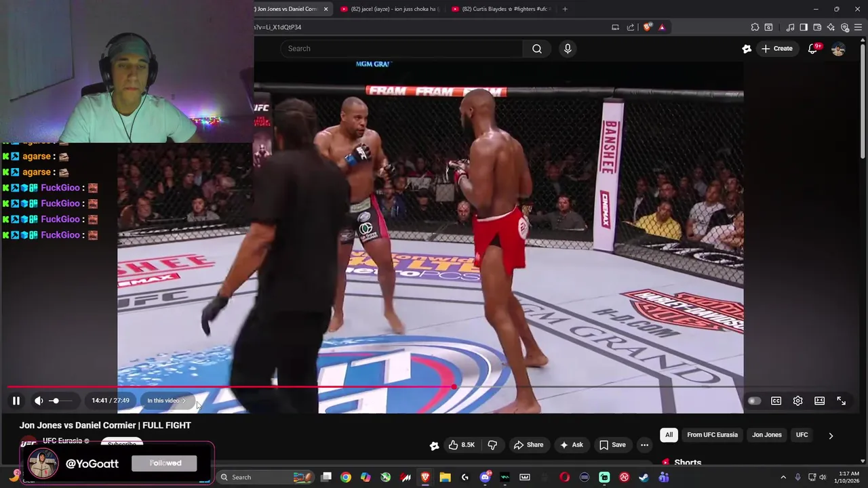Open more actions three-dot menu

tap(644, 445)
